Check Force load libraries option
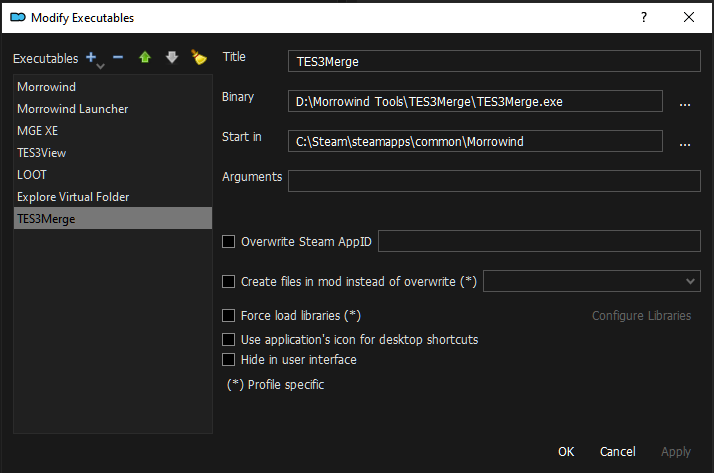 tap(228, 316)
